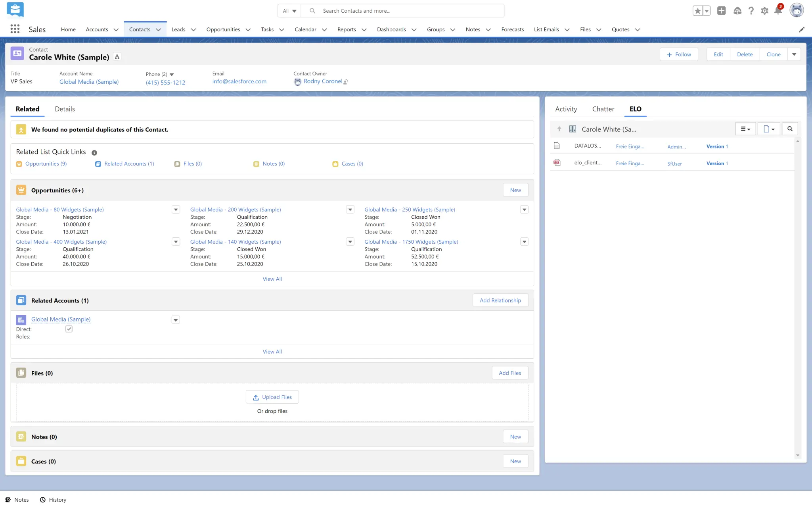Open the Notifications bell icon

(x=778, y=11)
